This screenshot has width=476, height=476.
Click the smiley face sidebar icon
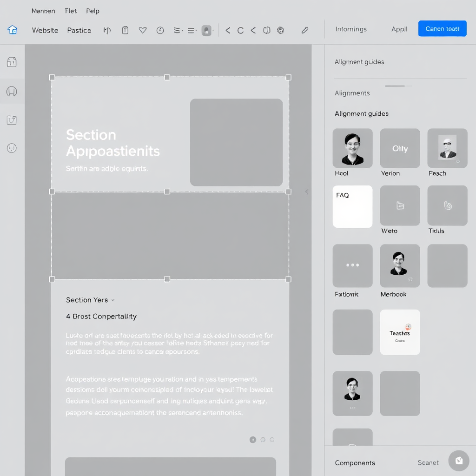[x=12, y=148]
